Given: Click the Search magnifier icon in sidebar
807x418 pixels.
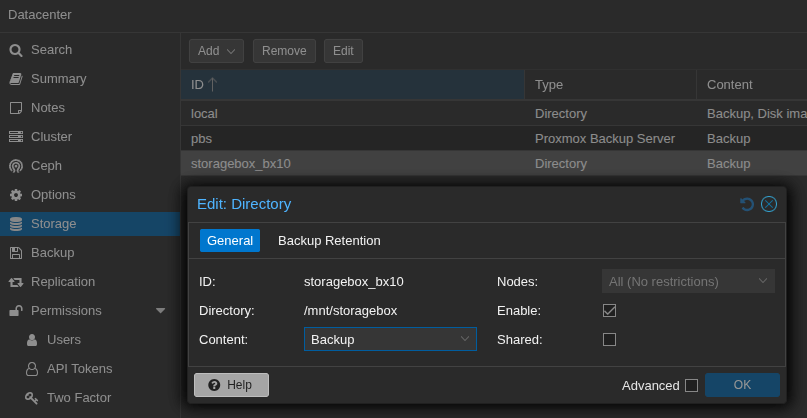Looking at the screenshot, I should [16, 50].
